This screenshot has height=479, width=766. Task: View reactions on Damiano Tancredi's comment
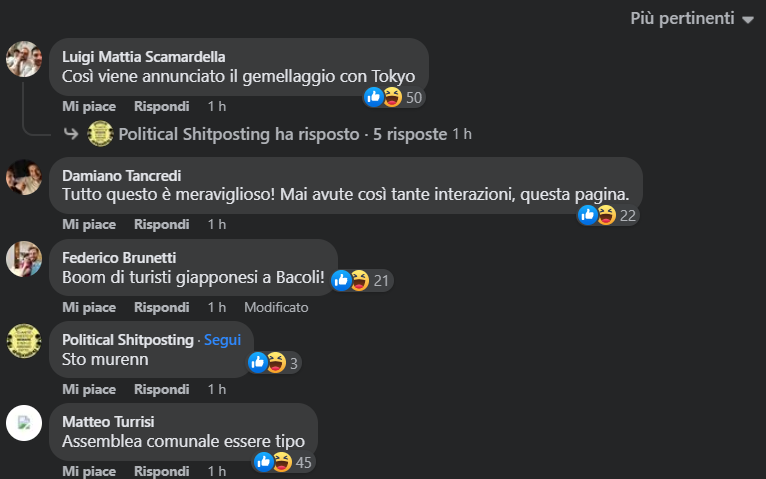(608, 215)
